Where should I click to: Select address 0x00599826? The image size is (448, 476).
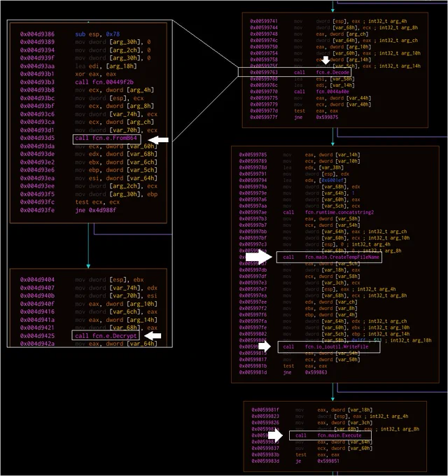click(265, 423)
